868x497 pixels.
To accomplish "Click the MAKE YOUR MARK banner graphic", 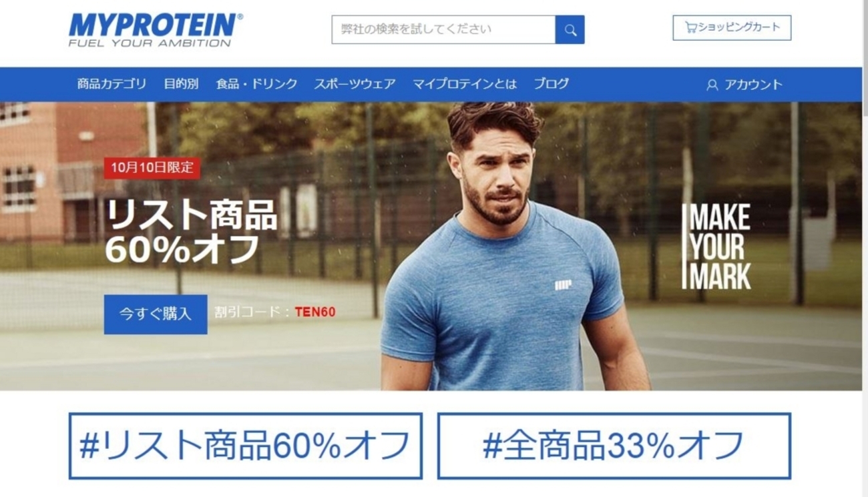I will (716, 247).
